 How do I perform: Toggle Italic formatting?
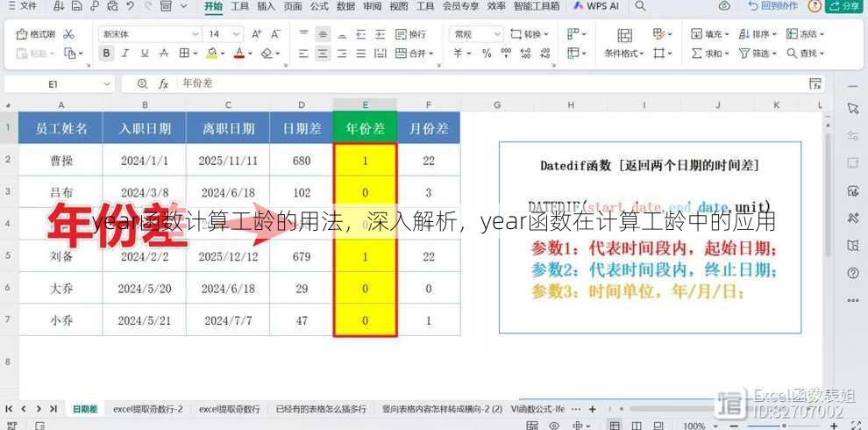pos(125,54)
